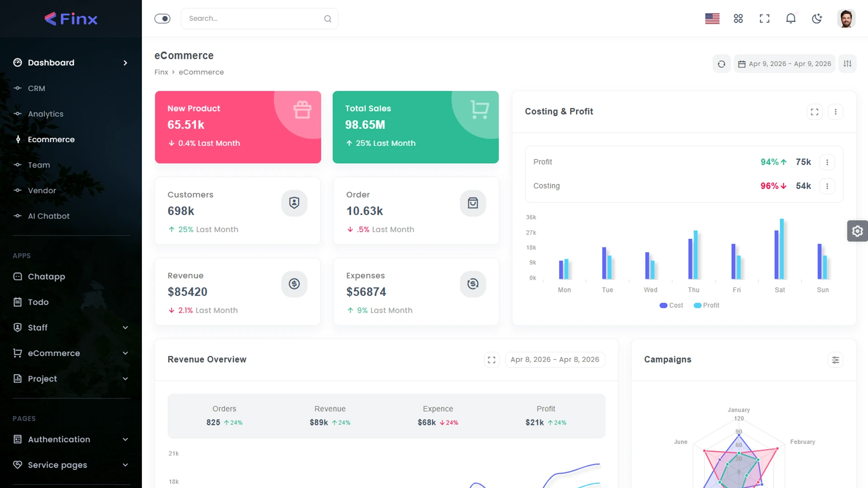Click the Total Sales 98.65M card
Viewport: 868px width, 488px height.
(x=415, y=127)
